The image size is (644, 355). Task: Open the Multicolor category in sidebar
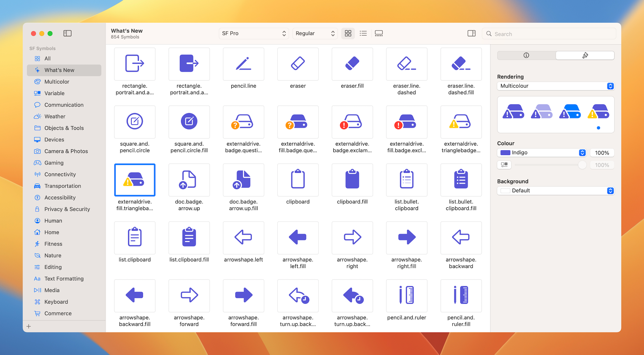57,82
